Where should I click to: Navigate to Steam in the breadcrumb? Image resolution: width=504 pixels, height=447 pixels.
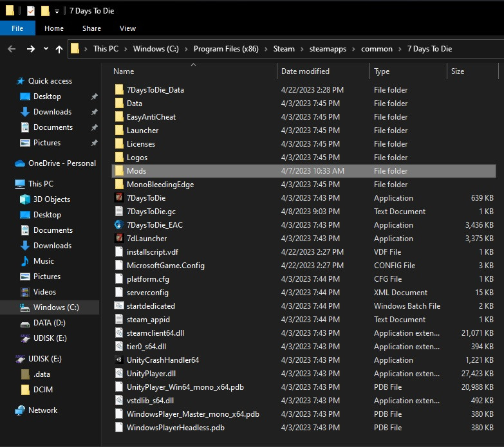click(284, 49)
